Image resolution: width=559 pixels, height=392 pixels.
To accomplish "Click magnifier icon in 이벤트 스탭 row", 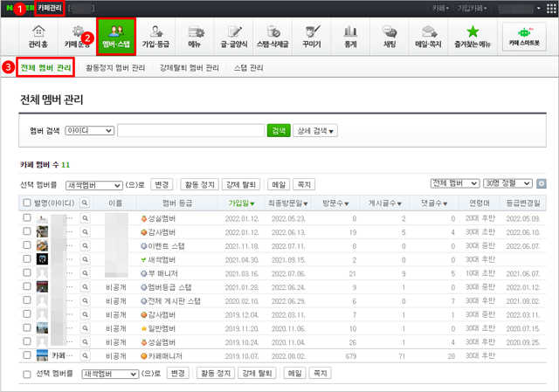I will tap(85, 245).
